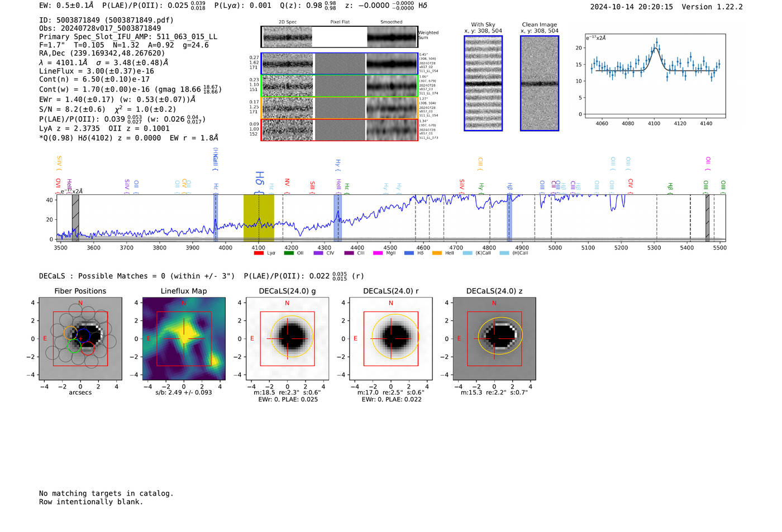
Task: Click the 'Primary Spec_Slot_IFU_AMP' line
Action: (x=128, y=37)
